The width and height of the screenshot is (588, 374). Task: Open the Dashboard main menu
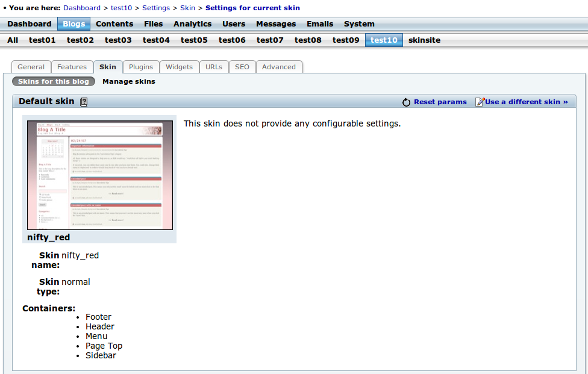point(30,24)
